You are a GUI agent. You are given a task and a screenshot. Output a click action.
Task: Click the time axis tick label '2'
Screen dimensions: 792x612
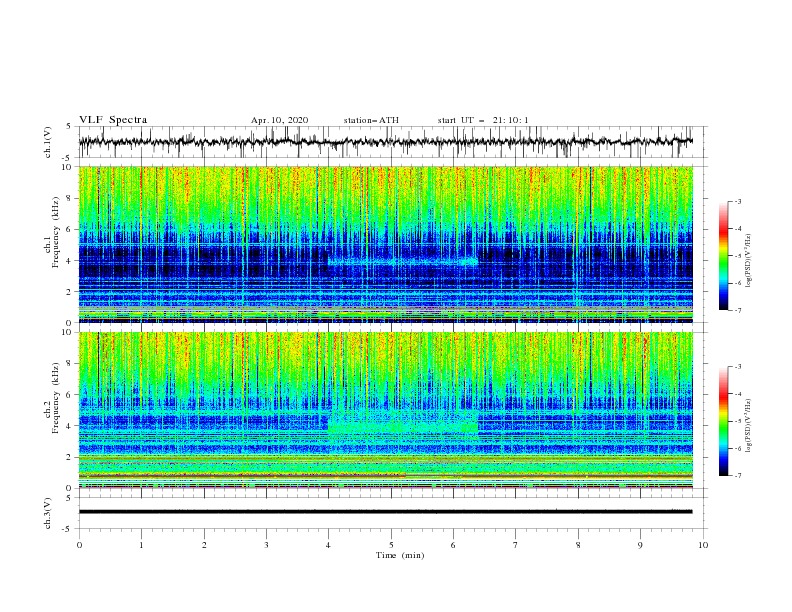(x=204, y=545)
